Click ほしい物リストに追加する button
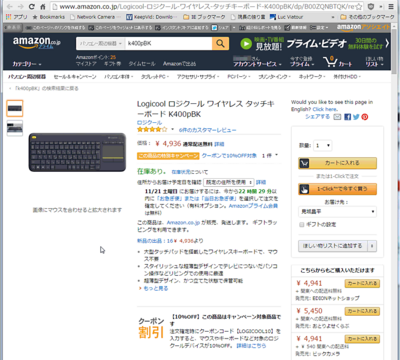The image size is (400, 360). coord(333,246)
